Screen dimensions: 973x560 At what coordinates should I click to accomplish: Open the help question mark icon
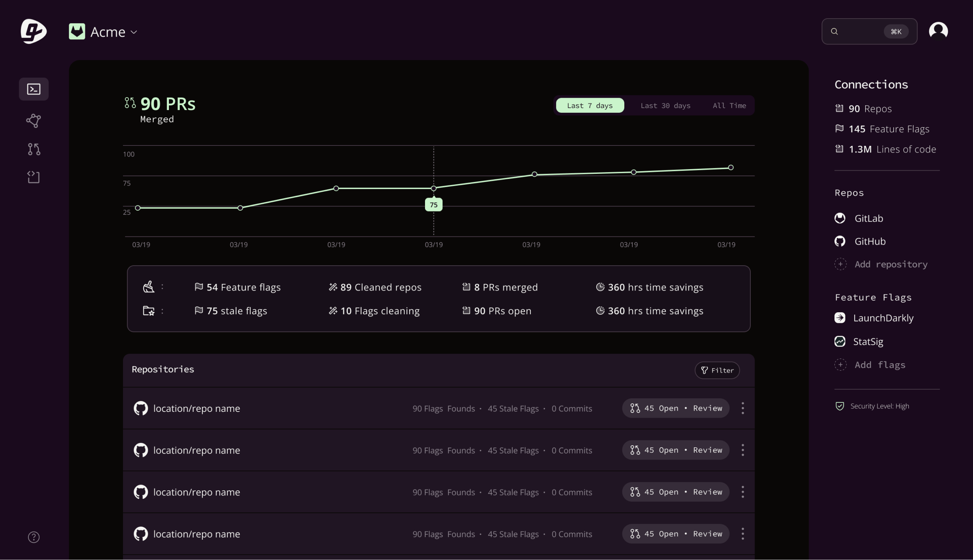tap(34, 537)
